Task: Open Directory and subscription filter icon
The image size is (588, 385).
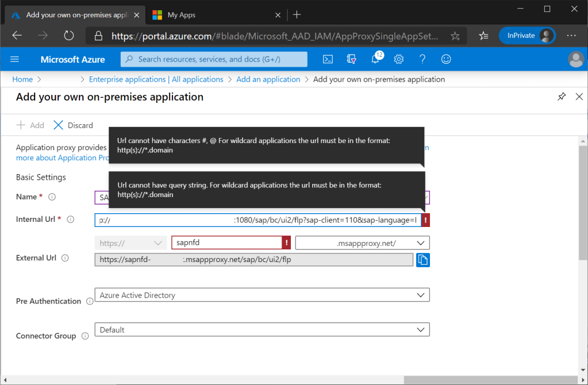Action: (x=352, y=59)
